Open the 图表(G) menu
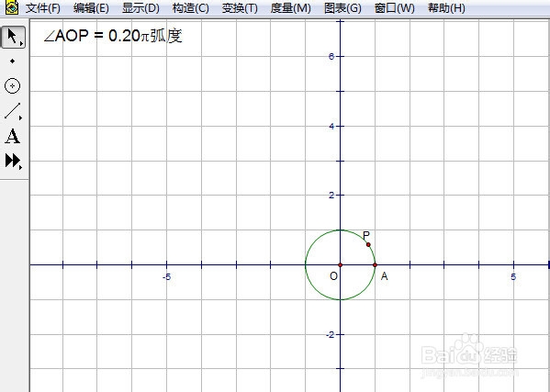 (342, 8)
